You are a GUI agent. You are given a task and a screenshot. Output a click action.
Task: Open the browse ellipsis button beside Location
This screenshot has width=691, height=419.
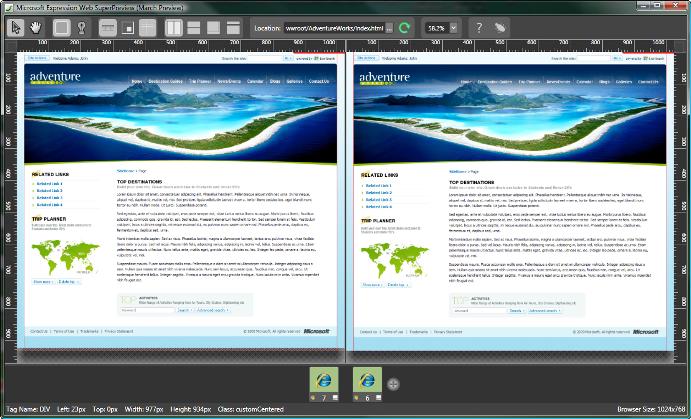point(389,28)
